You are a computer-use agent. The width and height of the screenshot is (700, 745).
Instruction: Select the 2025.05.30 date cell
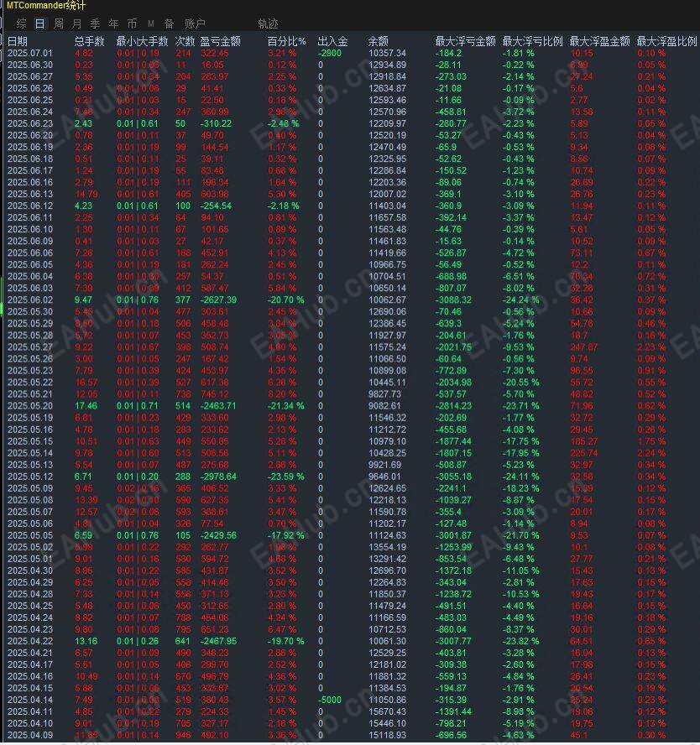(30, 312)
